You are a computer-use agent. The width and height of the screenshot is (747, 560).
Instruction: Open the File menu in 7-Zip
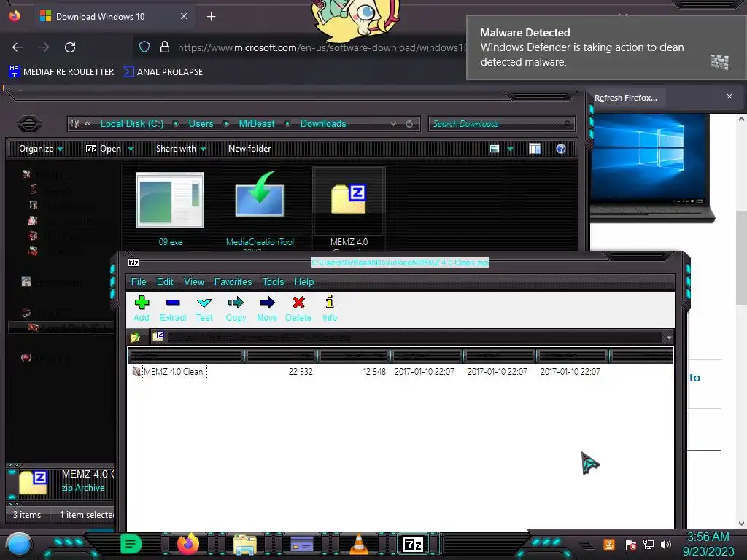point(139,281)
